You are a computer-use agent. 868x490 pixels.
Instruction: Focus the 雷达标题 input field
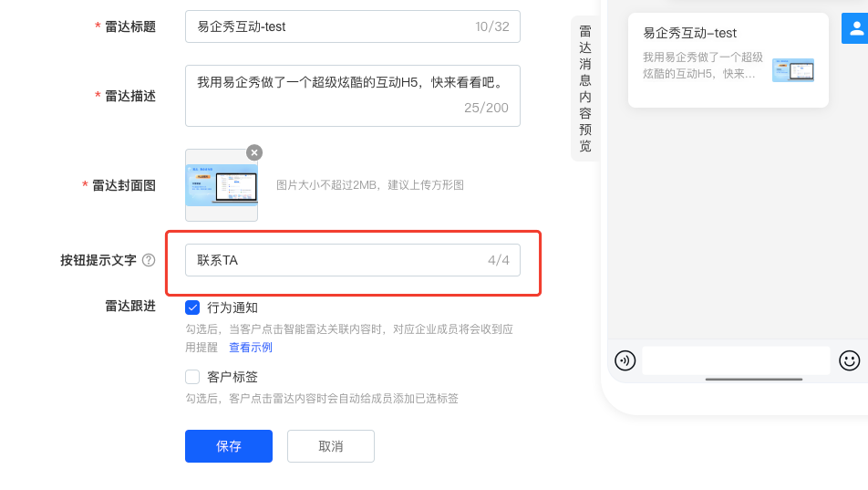(x=353, y=26)
